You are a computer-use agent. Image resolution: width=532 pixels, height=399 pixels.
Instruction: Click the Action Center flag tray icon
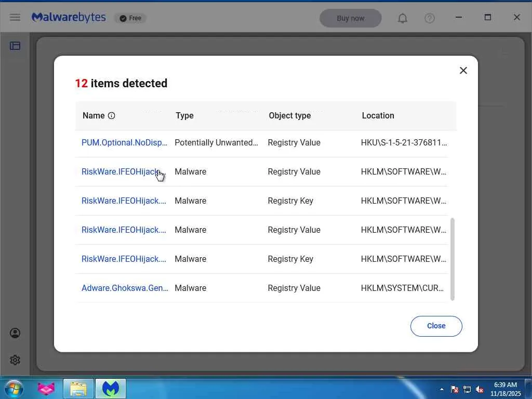[454, 389]
